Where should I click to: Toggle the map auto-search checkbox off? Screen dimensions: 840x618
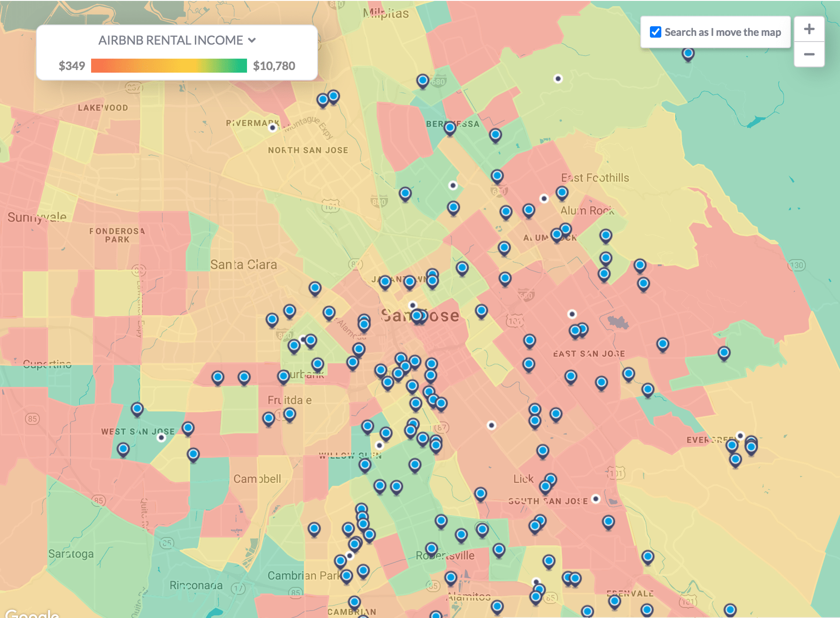[x=655, y=32]
